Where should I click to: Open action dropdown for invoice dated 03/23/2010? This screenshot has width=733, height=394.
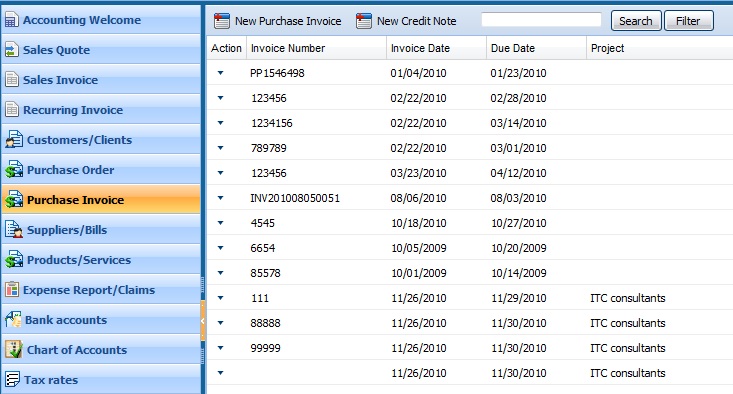(221, 173)
